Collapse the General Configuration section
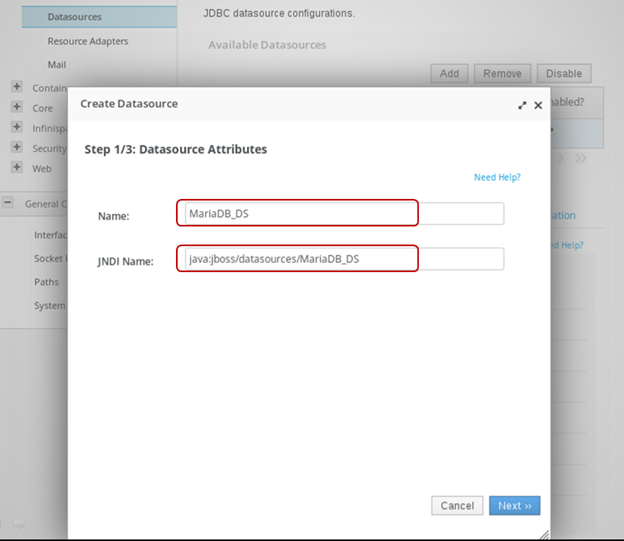 click(x=8, y=203)
